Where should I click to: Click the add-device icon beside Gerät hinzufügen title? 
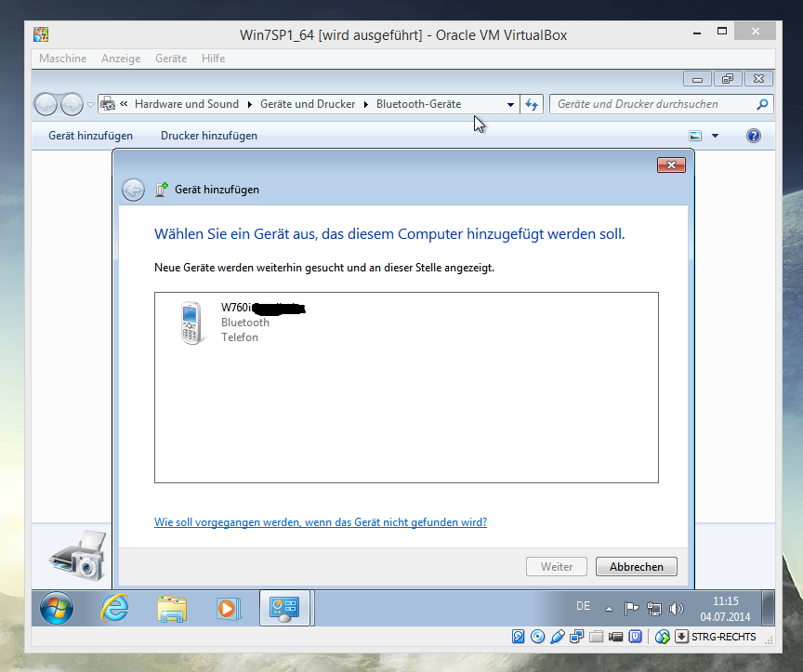(x=162, y=190)
